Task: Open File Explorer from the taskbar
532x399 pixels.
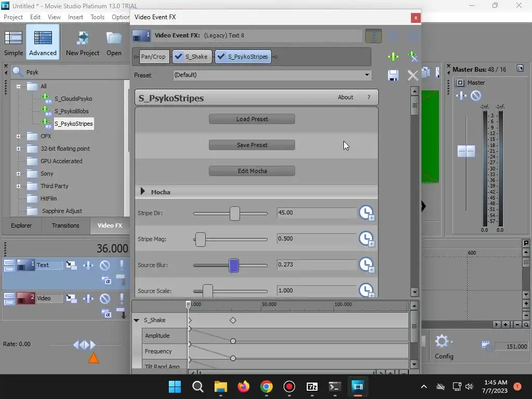Action: (x=220, y=387)
